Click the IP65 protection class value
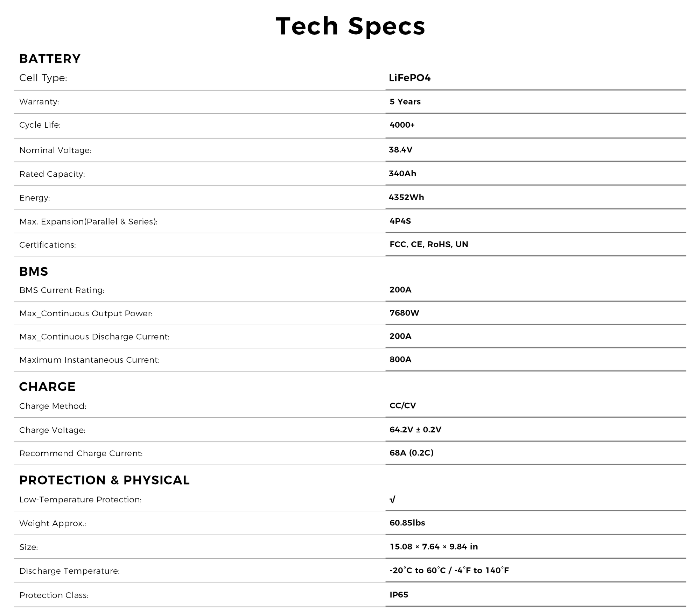 399,595
